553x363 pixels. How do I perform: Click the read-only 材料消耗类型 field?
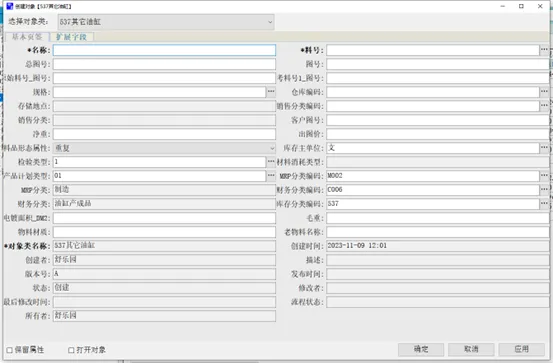[438, 162]
